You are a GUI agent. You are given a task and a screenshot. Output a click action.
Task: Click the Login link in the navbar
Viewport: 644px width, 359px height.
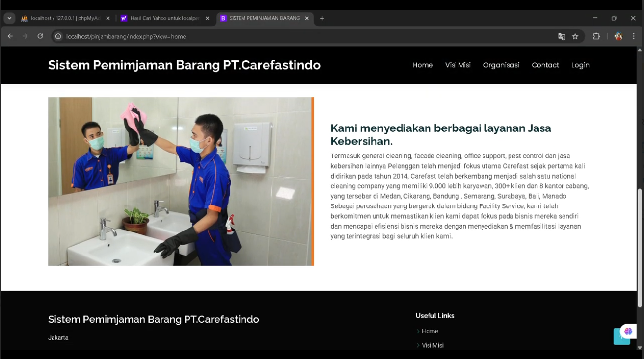pyautogui.click(x=580, y=65)
